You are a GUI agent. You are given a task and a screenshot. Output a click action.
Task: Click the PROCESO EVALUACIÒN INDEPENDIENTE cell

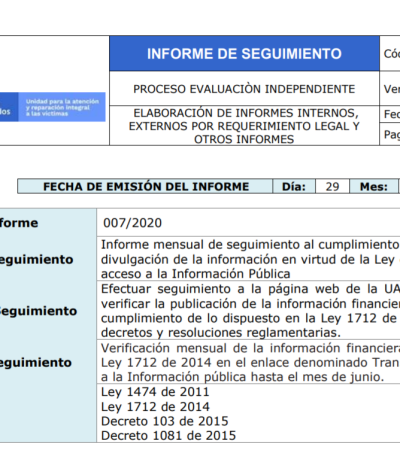coord(244,89)
